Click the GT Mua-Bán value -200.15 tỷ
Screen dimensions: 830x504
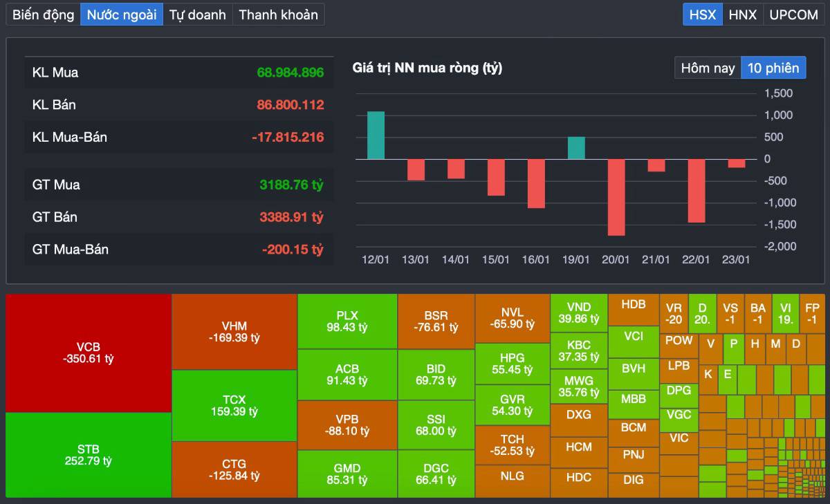[293, 250]
